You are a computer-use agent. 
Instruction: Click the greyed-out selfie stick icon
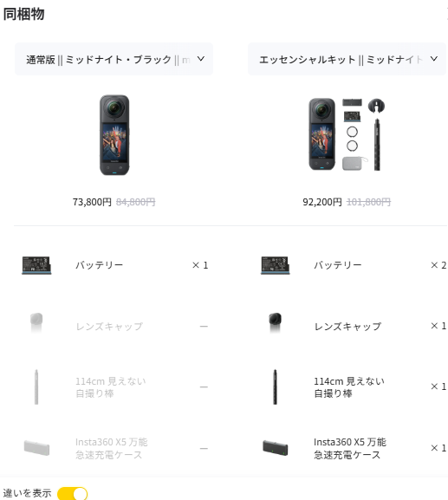pyautogui.click(x=36, y=386)
